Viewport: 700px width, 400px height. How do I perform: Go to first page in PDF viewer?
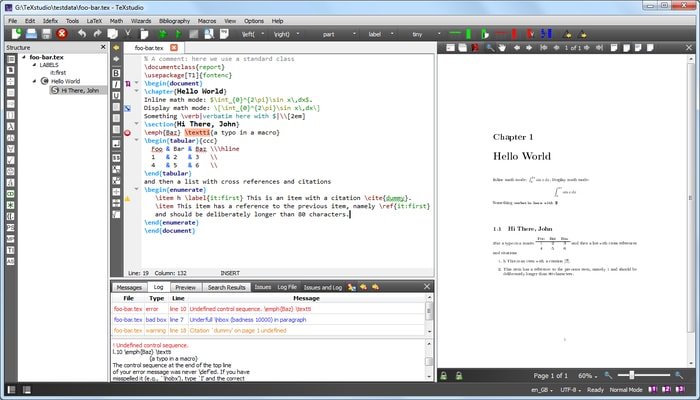544,48
